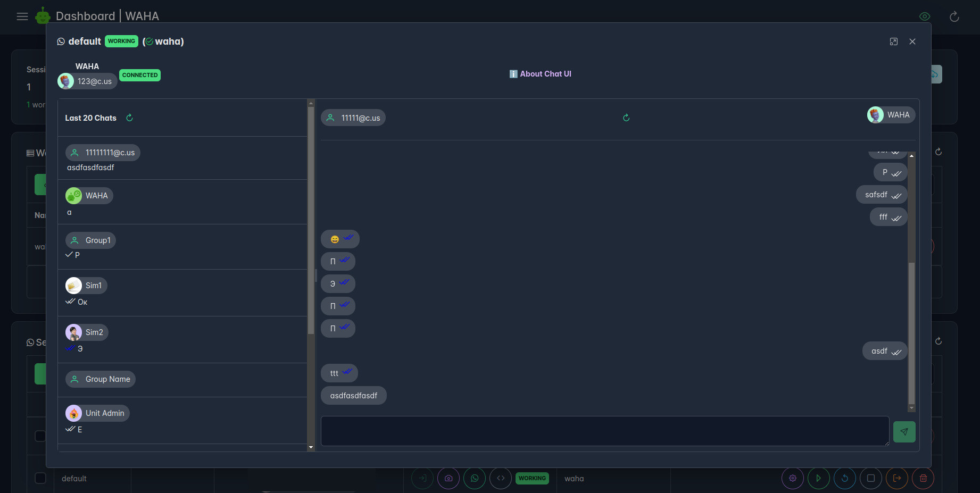The image size is (980, 493).
Task: Open the hamburger menu in the dashboard header
Action: click(22, 16)
